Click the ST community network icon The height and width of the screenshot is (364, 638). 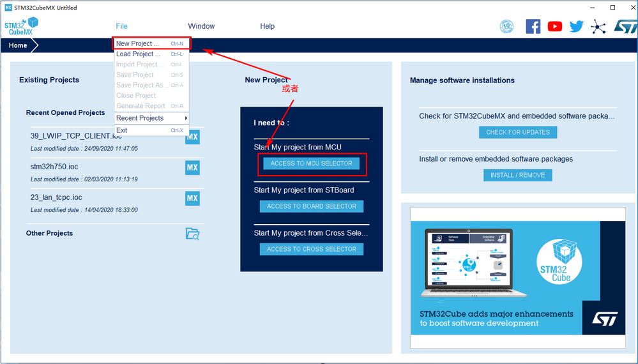tap(598, 27)
